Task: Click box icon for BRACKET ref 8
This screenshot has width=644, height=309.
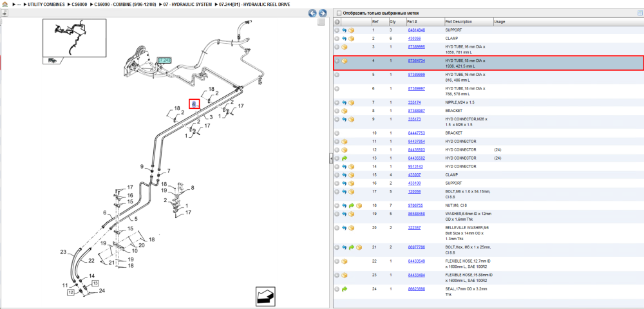Action: tap(344, 111)
